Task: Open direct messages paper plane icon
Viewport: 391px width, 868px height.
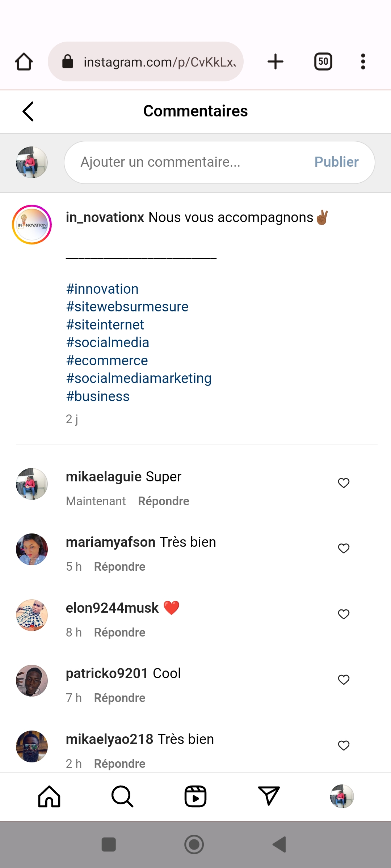Action: (x=269, y=796)
